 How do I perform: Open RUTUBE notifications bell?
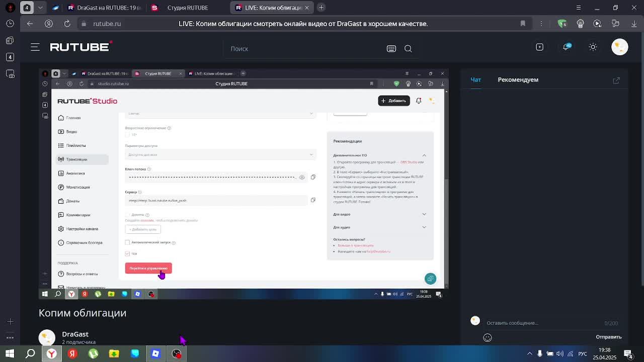(567, 47)
